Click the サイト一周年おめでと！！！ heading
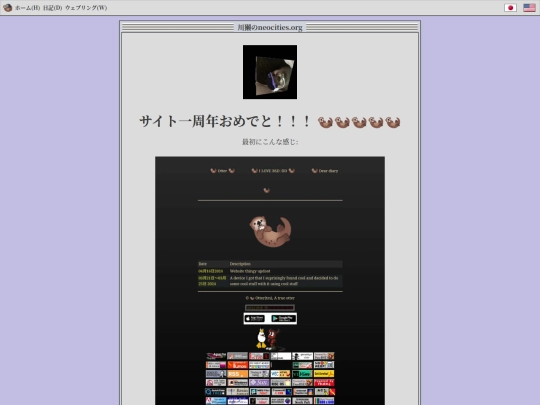 (x=270, y=121)
